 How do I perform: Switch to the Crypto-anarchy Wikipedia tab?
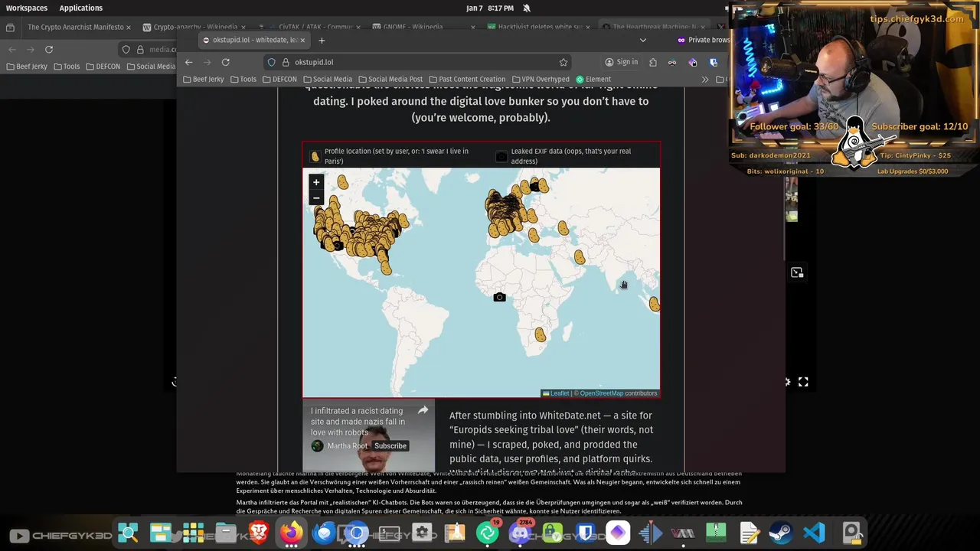click(194, 27)
